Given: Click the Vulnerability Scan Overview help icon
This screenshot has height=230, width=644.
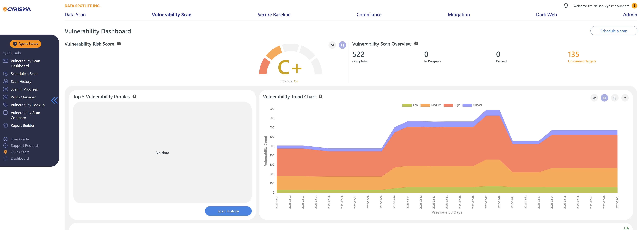Looking at the screenshot, I should point(416,44).
